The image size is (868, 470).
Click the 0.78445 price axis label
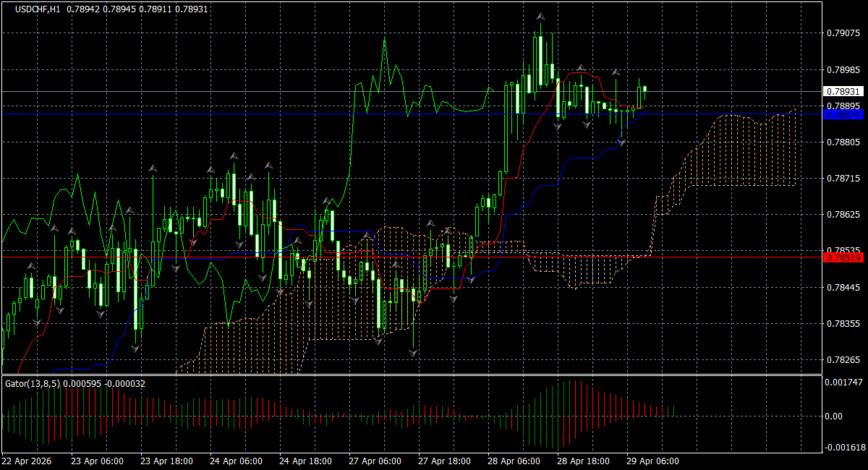(843, 288)
